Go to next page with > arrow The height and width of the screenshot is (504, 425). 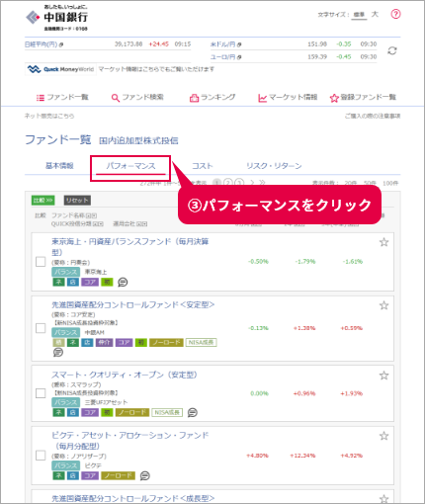252,182
